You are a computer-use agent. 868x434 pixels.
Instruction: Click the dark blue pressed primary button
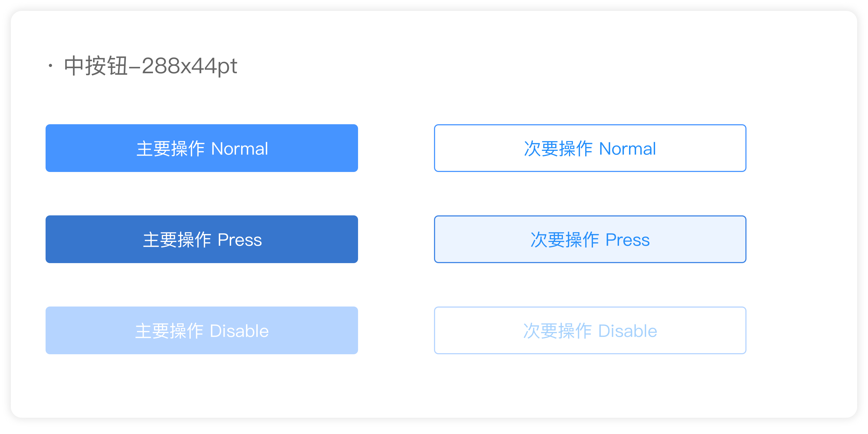click(202, 239)
